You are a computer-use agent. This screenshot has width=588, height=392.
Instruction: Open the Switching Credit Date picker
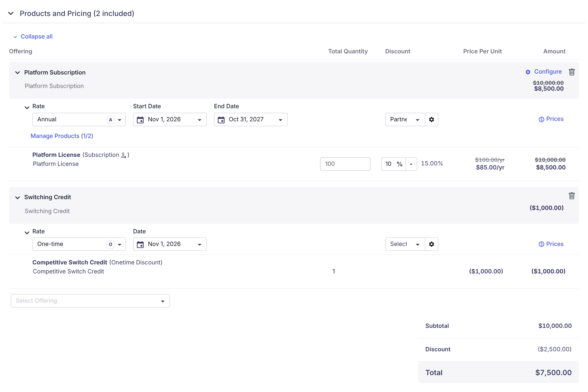point(170,244)
